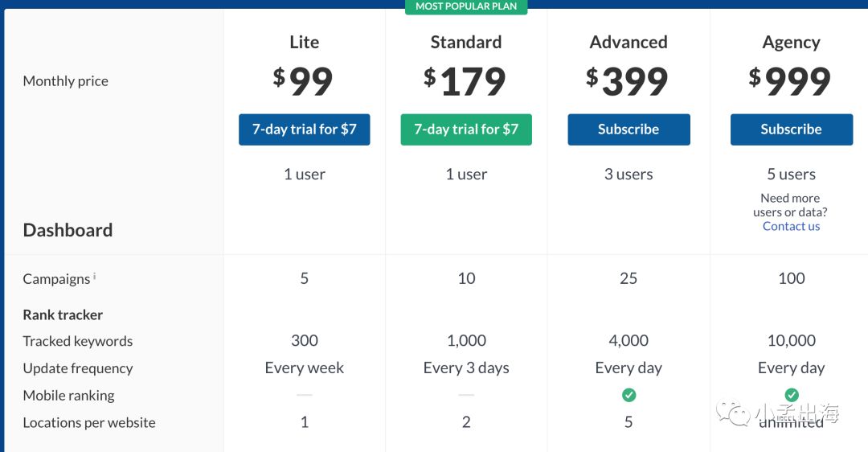This screenshot has height=452, width=868.
Task: Click the Campaigns row label
Action: [56, 279]
